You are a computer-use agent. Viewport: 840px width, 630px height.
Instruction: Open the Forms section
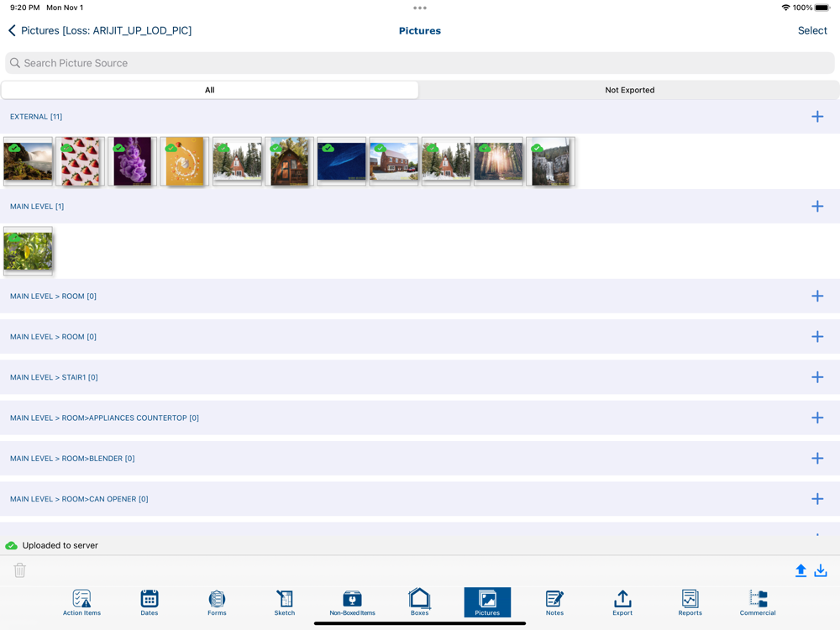tap(217, 602)
